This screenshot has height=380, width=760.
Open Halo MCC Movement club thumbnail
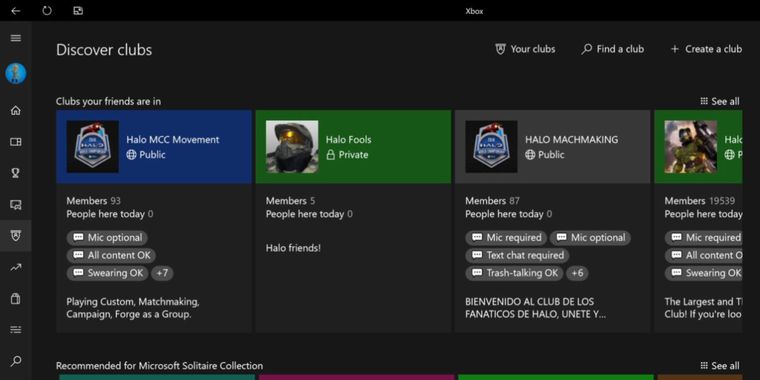93,146
